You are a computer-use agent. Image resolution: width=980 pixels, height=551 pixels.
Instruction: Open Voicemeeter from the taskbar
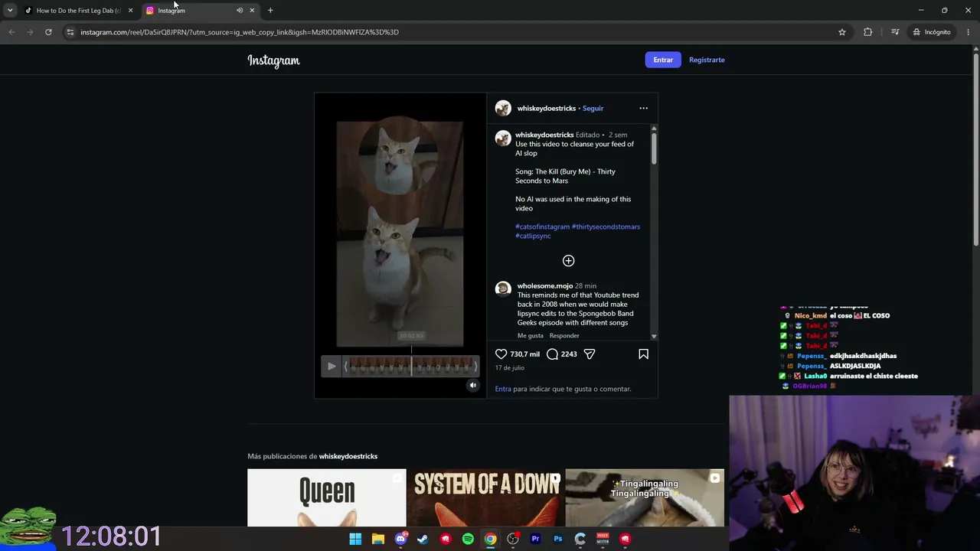[x=603, y=539]
